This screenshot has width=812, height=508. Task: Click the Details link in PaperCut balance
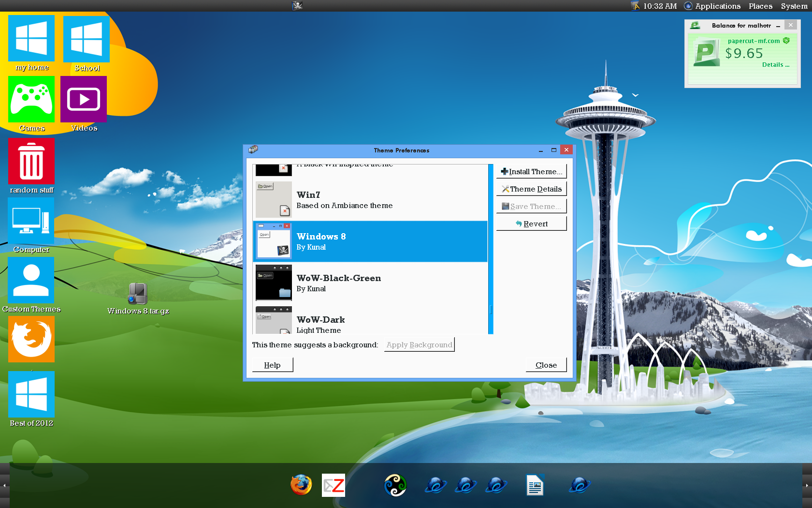(775, 65)
